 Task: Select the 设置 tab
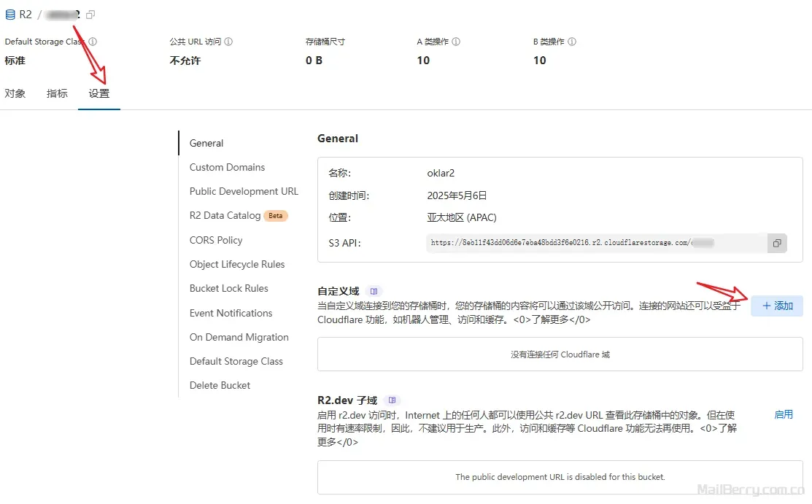[99, 93]
